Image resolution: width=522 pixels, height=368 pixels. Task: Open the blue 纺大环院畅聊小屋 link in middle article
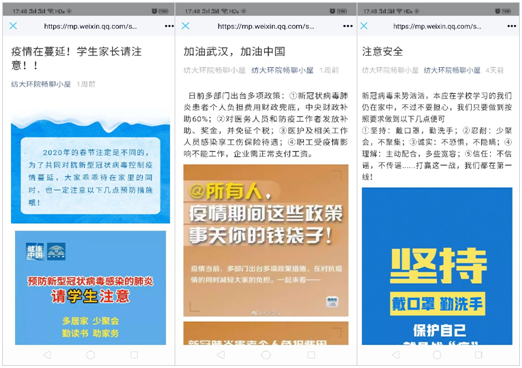[282, 70]
